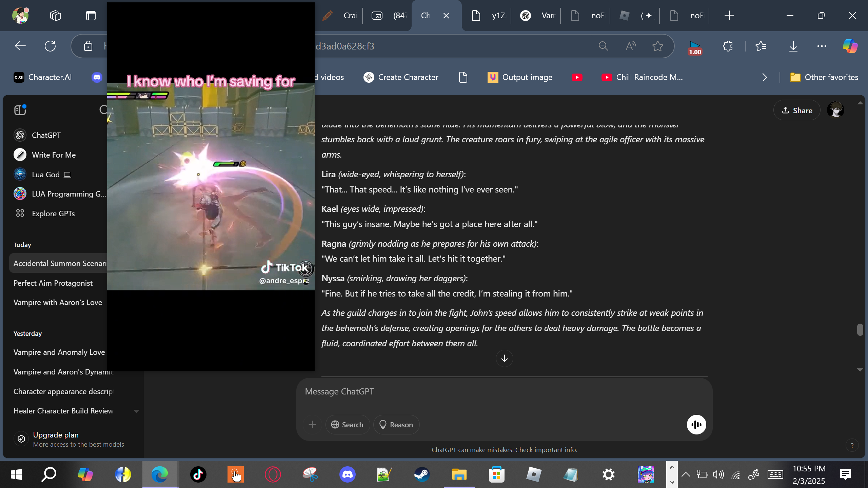Open the Favorites list icon

[761, 46]
